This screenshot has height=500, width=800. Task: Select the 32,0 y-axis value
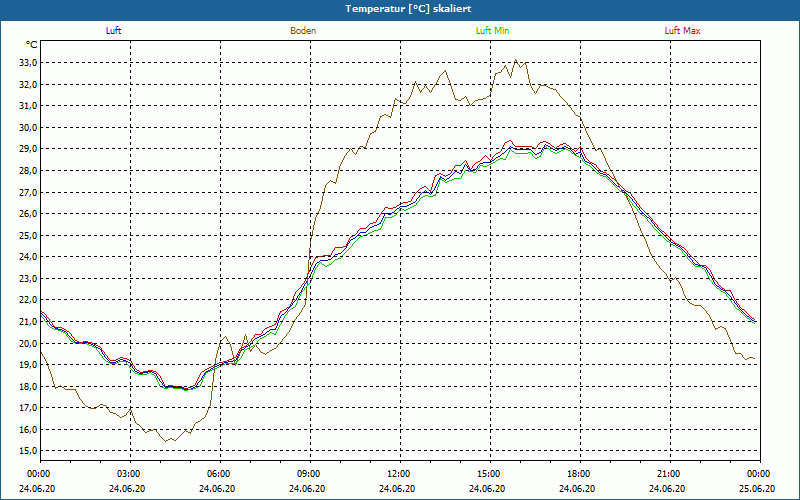click(x=27, y=84)
